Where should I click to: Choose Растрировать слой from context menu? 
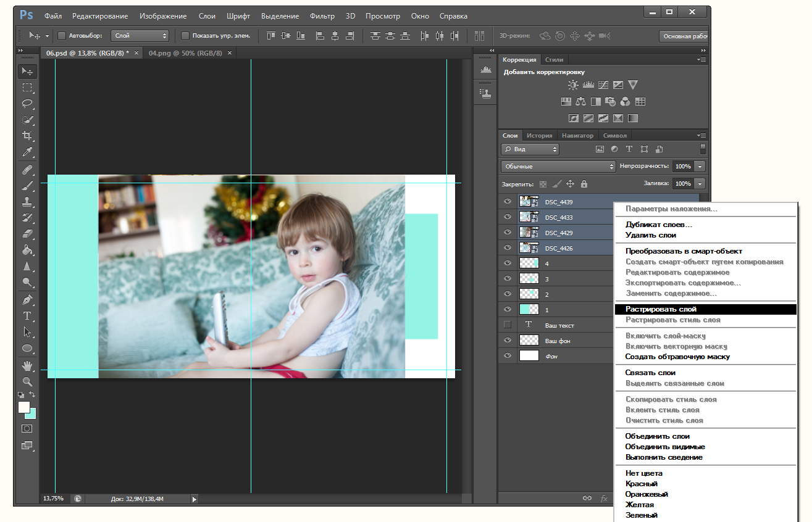pos(661,309)
